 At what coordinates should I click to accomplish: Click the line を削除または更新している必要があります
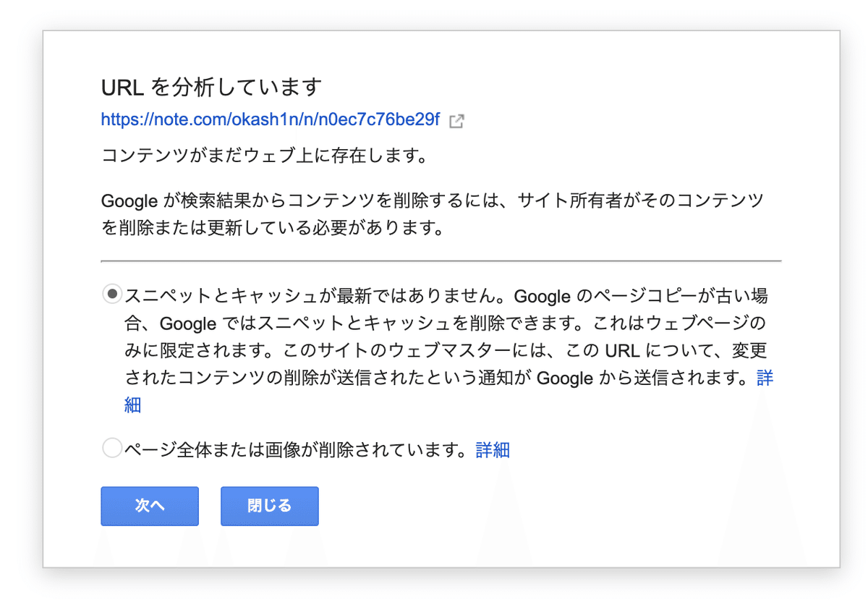272,228
